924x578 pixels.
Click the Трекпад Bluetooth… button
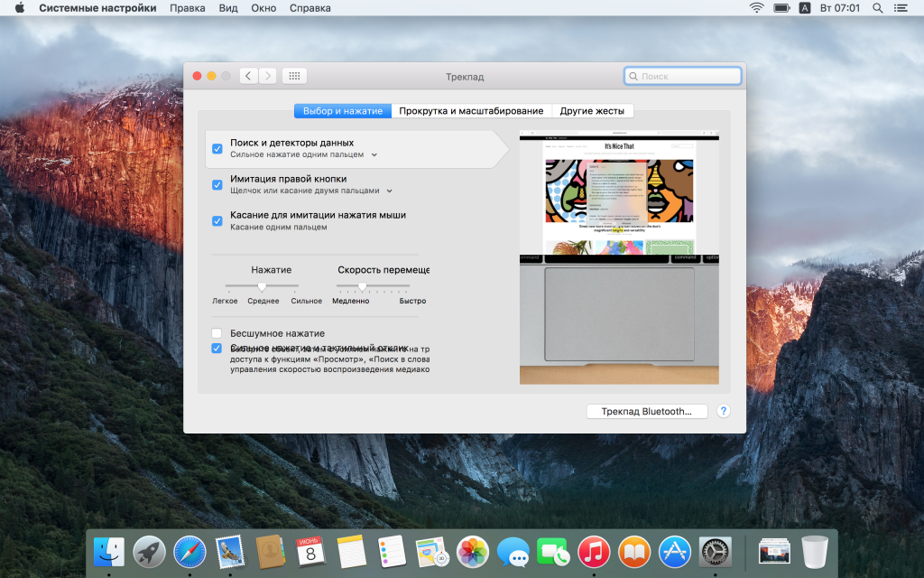point(647,411)
